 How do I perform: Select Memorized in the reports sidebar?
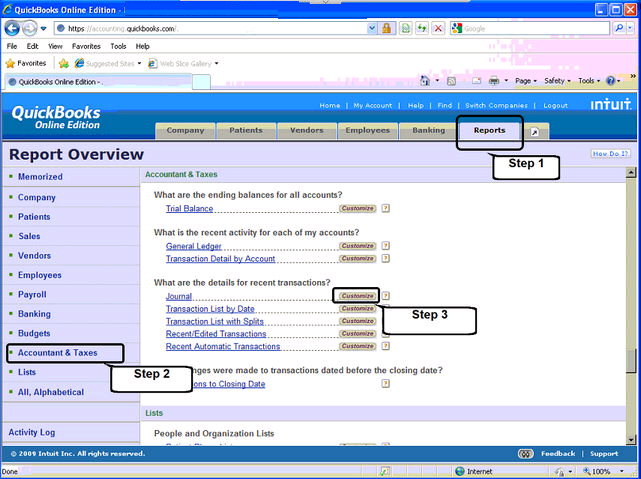pyautogui.click(x=40, y=177)
